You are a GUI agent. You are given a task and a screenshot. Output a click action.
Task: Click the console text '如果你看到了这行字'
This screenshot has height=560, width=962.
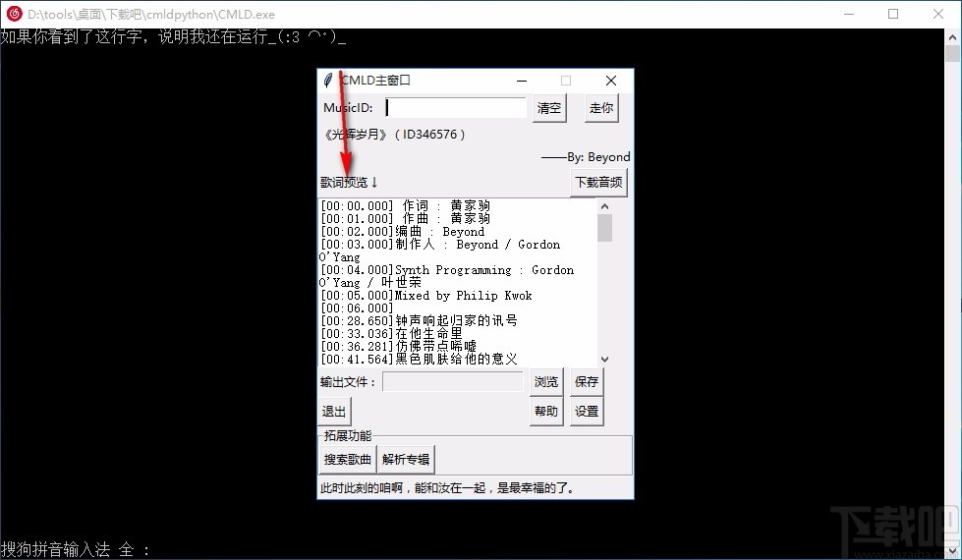[72, 36]
